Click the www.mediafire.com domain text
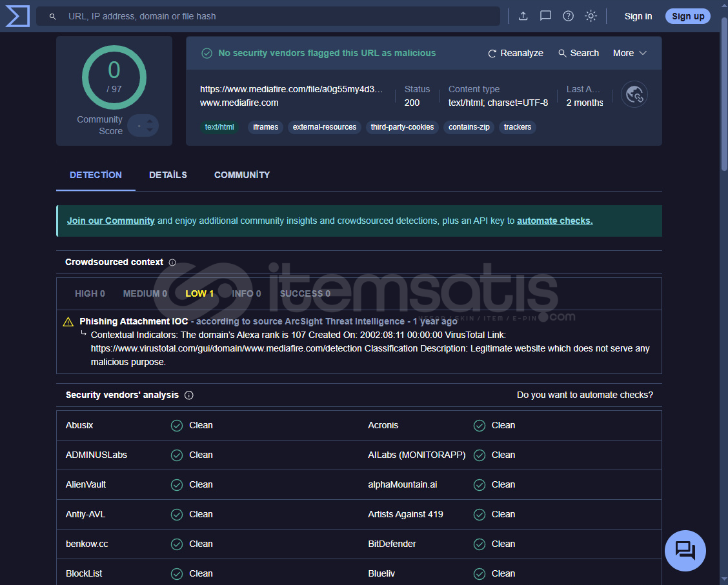This screenshot has height=585, width=728. [239, 103]
